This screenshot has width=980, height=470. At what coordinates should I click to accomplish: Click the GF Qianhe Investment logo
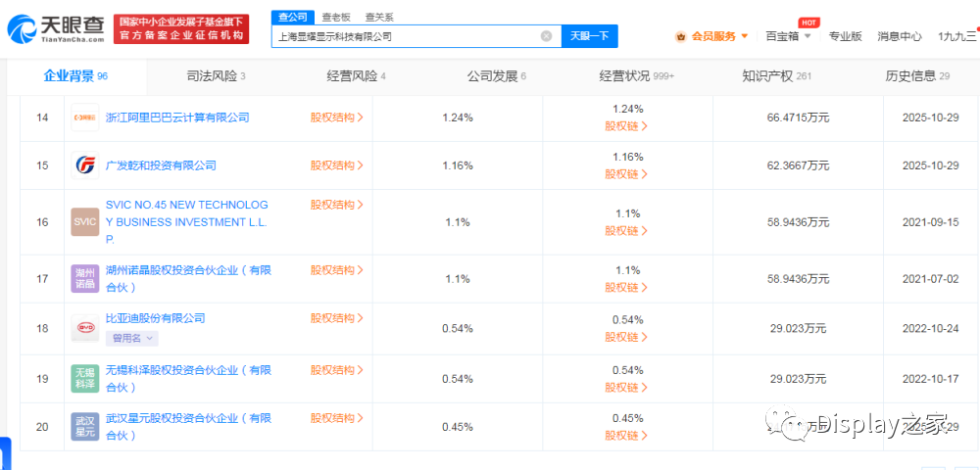coord(85,165)
